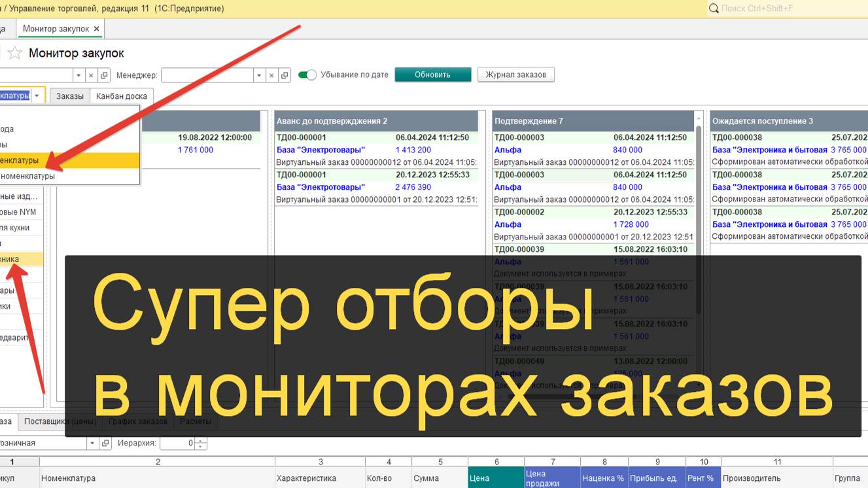The height and width of the screenshot is (488, 868).
Task: Select highlighted номенклатуры option in dropdown list
Action: pyautogui.click(x=69, y=160)
